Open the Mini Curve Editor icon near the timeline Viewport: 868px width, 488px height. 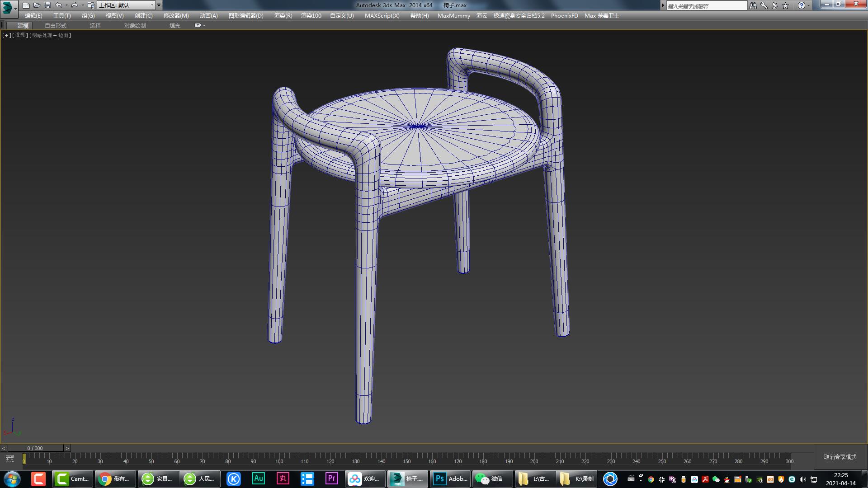10,458
